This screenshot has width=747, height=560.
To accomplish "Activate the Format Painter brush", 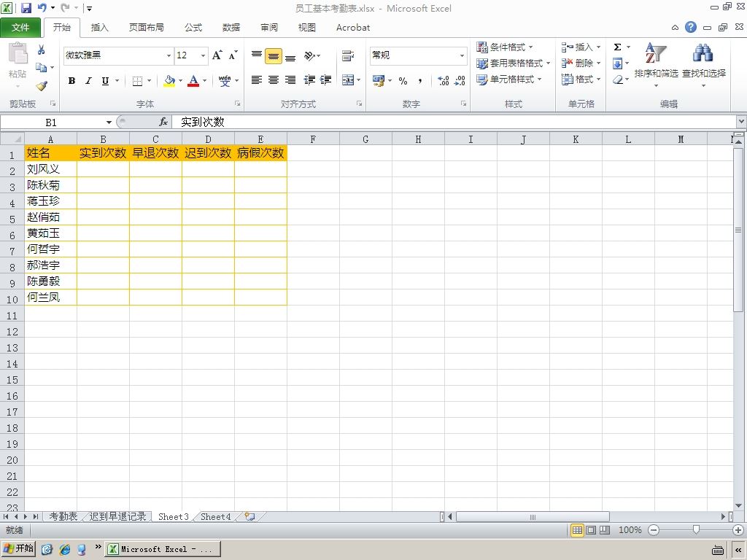I will click(42, 86).
